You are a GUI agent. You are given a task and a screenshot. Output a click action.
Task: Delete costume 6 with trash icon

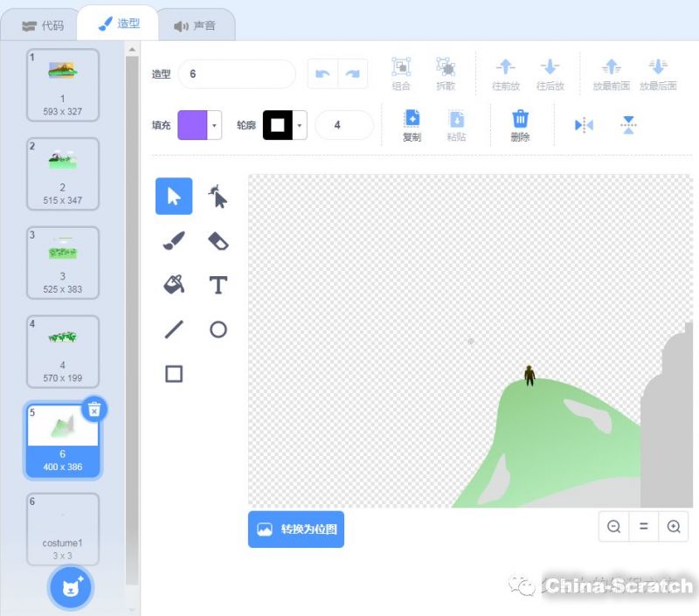tap(95, 408)
